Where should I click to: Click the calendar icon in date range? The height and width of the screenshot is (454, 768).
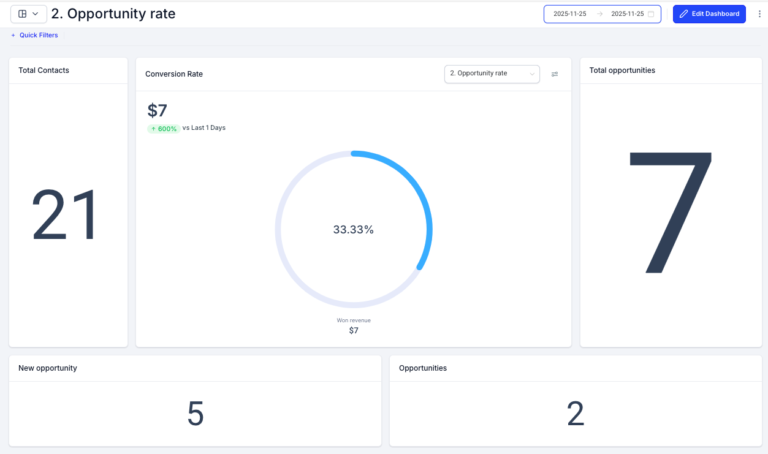point(651,14)
